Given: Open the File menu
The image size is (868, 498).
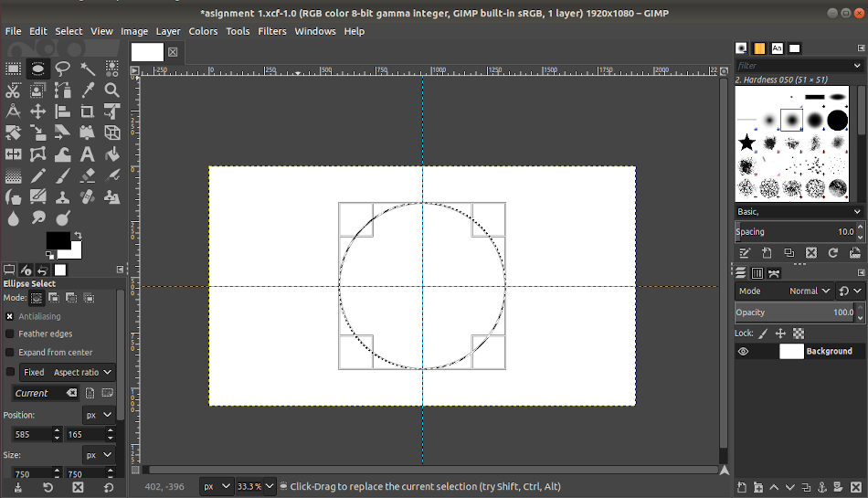Looking at the screenshot, I should 14,32.
